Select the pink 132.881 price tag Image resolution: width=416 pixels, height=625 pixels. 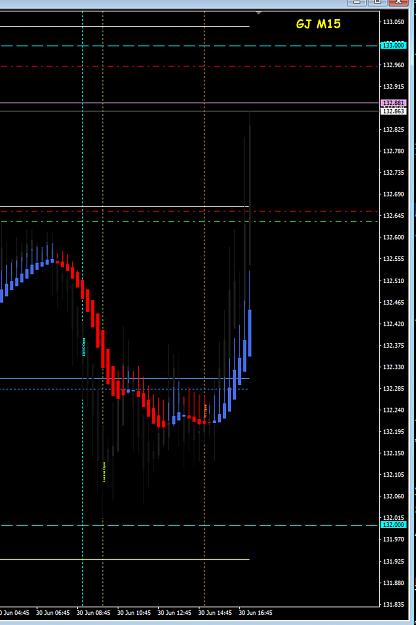pos(393,103)
